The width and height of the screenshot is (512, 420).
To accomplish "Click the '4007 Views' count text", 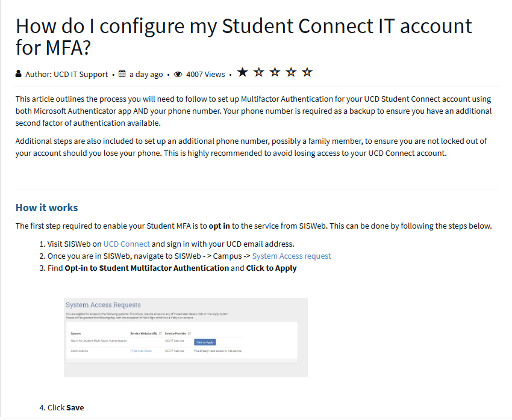I will pyautogui.click(x=205, y=74).
